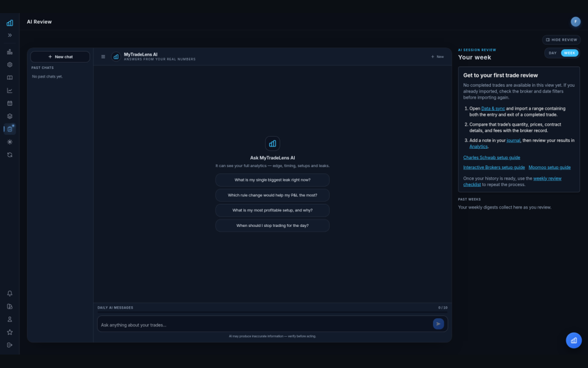The width and height of the screenshot is (588, 368).
Task: Open the line chart analytics icon
Action: tap(10, 90)
